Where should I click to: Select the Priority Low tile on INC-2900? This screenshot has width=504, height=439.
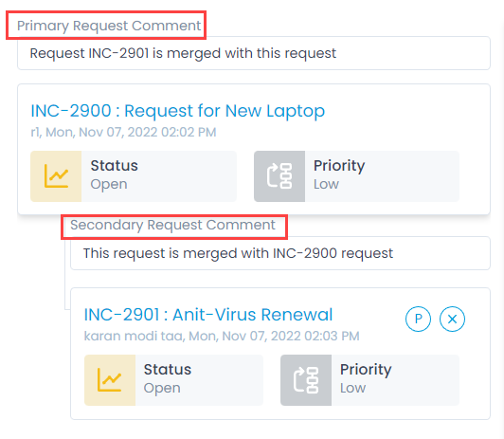pos(356,176)
